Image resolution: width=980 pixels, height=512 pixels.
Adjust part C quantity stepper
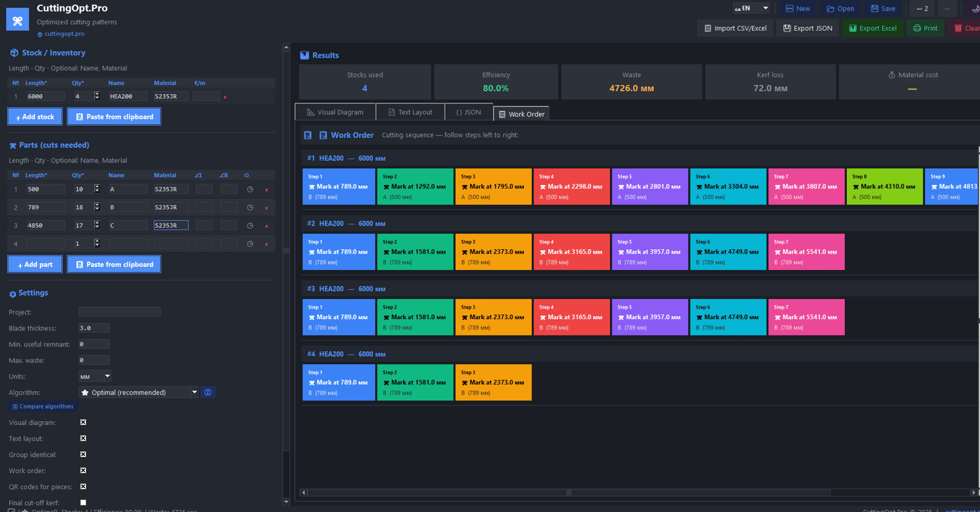(x=97, y=225)
